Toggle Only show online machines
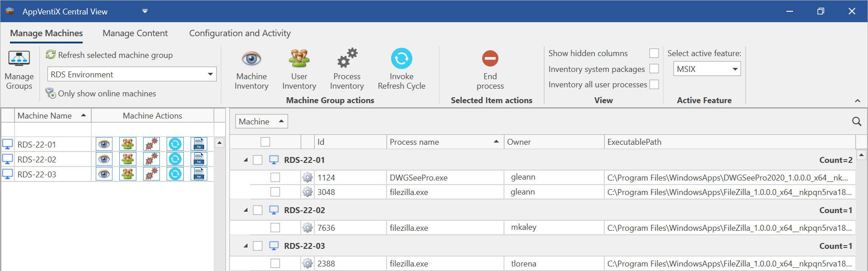The image size is (868, 271). click(x=101, y=94)
